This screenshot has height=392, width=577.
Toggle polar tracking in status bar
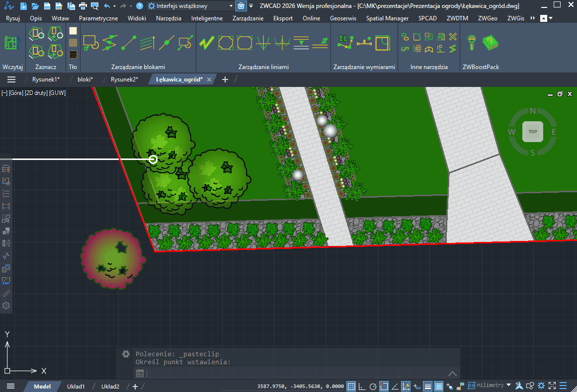(x=373, y=386)
